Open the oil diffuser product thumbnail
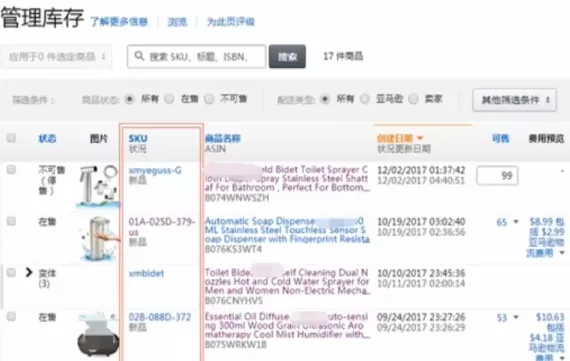570x361 pixels. [x=97, y=335]
